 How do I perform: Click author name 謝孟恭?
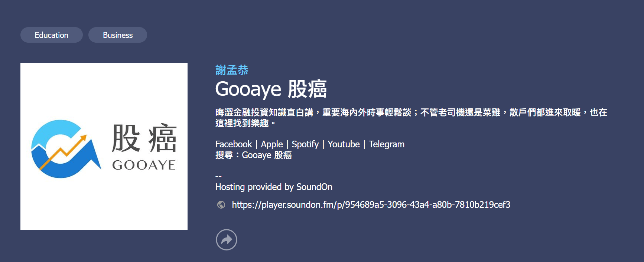232,70
